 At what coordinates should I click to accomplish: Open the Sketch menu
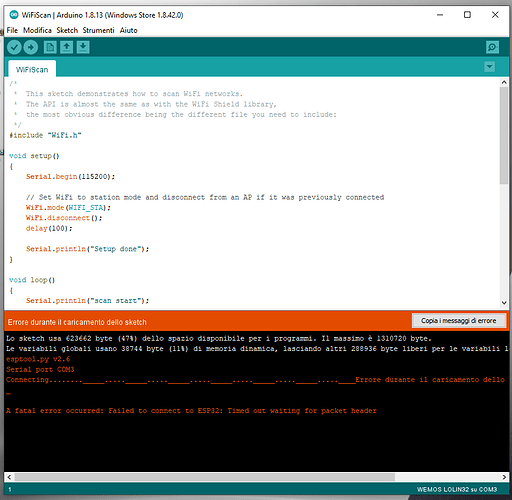[67, 30]
